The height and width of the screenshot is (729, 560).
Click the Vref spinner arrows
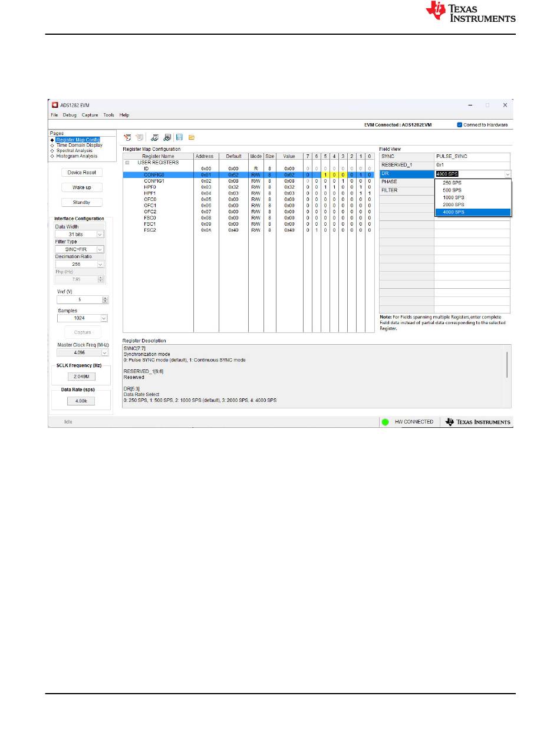tap(106, 299)
